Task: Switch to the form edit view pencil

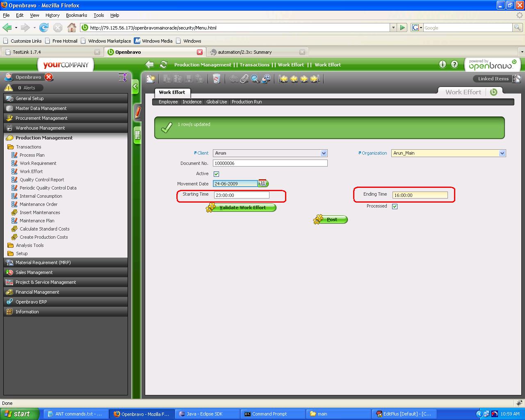Action: [138, 112]
